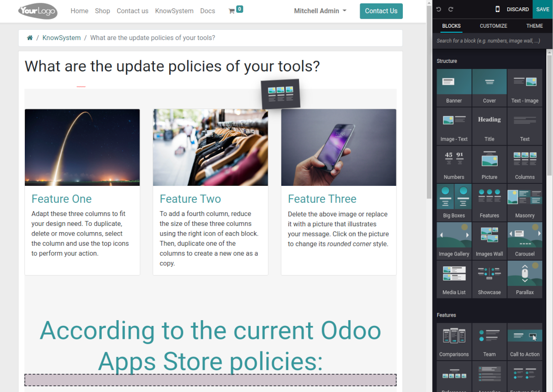Screen dimensions: 553x392
Task: Click the blocks panel scrollbar
Action: tap(549, 114)
